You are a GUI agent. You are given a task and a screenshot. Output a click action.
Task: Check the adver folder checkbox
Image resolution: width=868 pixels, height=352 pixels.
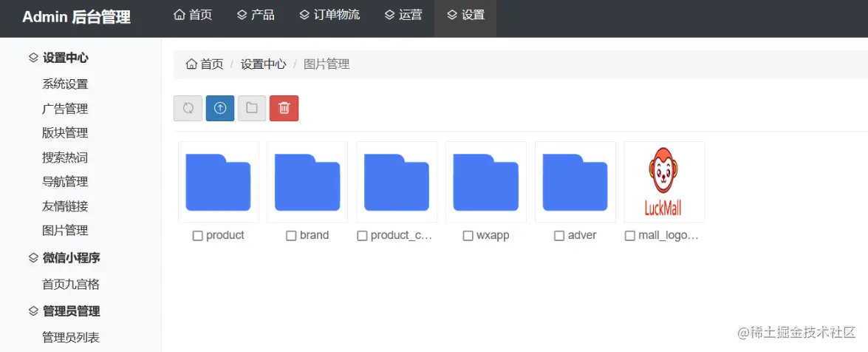559,236
